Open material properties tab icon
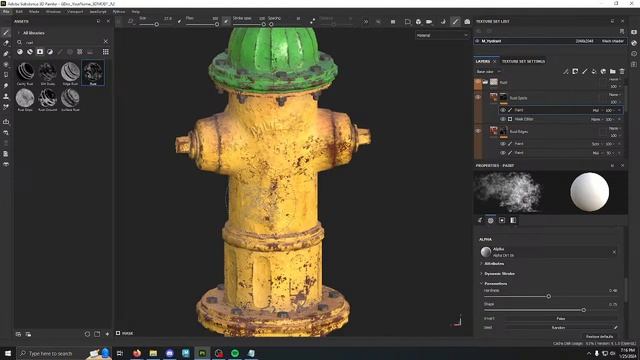The image size is (640, 360). (513, 220)
